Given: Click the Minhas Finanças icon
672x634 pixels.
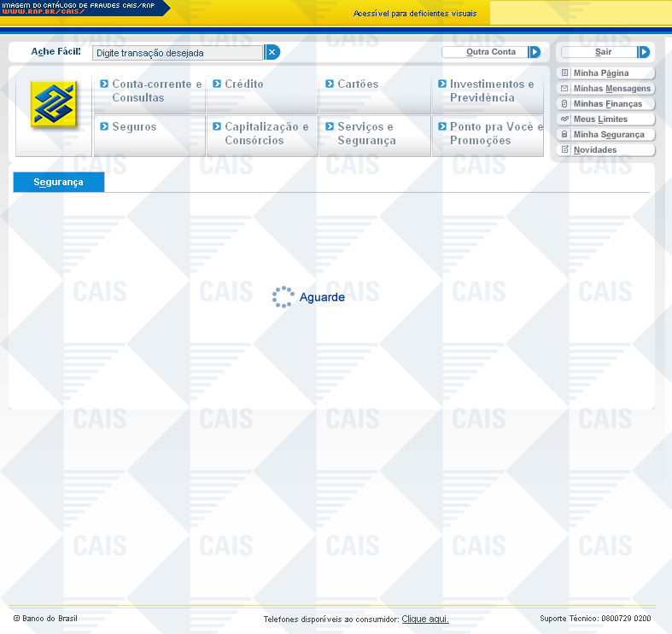Looking at the screenshot, I should click(564, 104).
